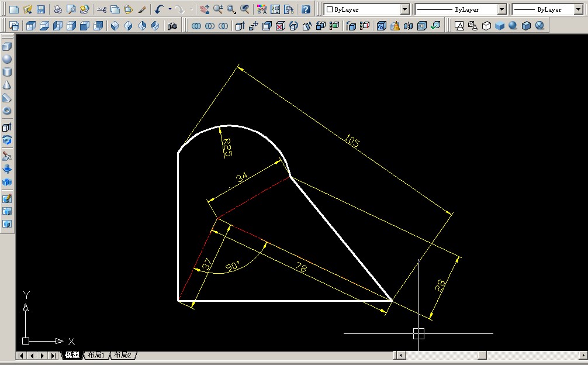Select 3D Wireframe shade mode
Viewport: 588px width, 365px height.
coord(473,26)
